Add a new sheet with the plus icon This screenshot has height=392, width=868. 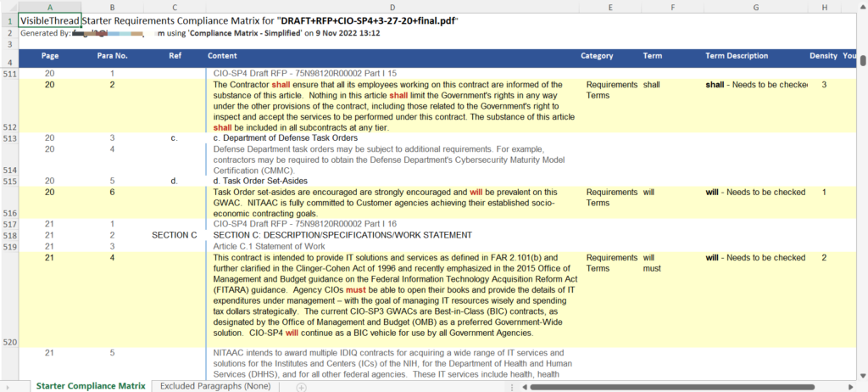coord(301,386)
